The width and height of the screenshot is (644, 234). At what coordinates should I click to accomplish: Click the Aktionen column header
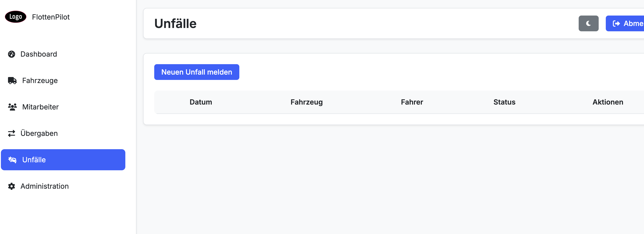point(608,102)
